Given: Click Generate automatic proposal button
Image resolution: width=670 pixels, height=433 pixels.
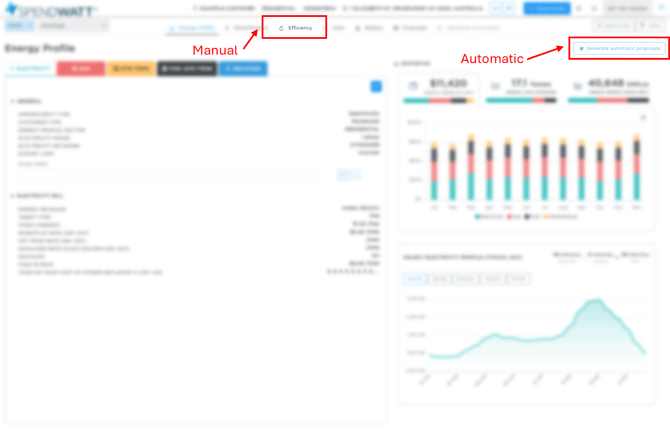Looking at the screenshot, I should pos(618,49).
